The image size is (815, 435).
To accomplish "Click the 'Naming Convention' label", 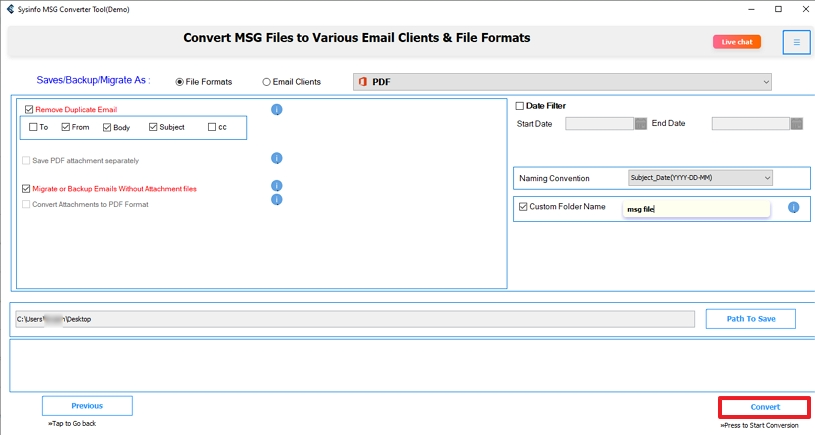I will 554,178.
